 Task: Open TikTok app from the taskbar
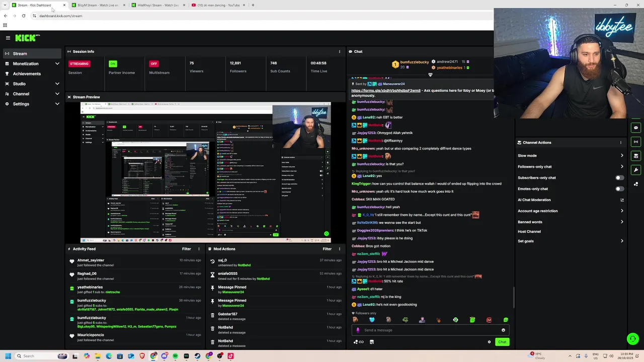[230, 356]
